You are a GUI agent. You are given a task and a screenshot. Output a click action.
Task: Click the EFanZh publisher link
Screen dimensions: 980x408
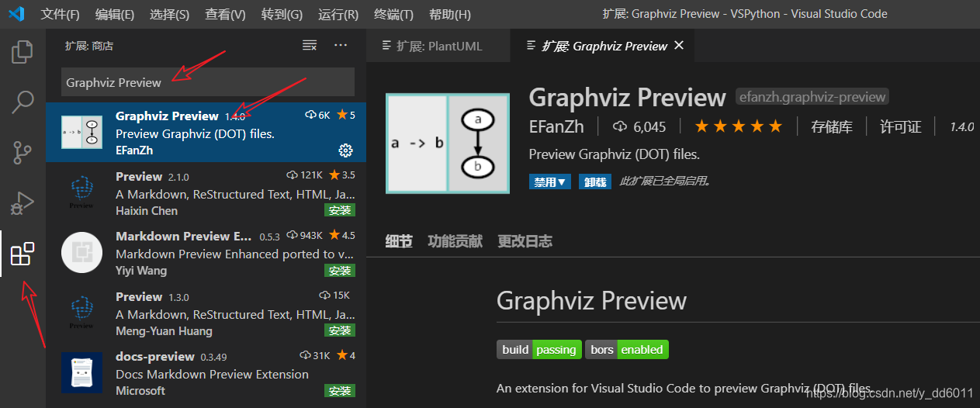tap(556, 126)
